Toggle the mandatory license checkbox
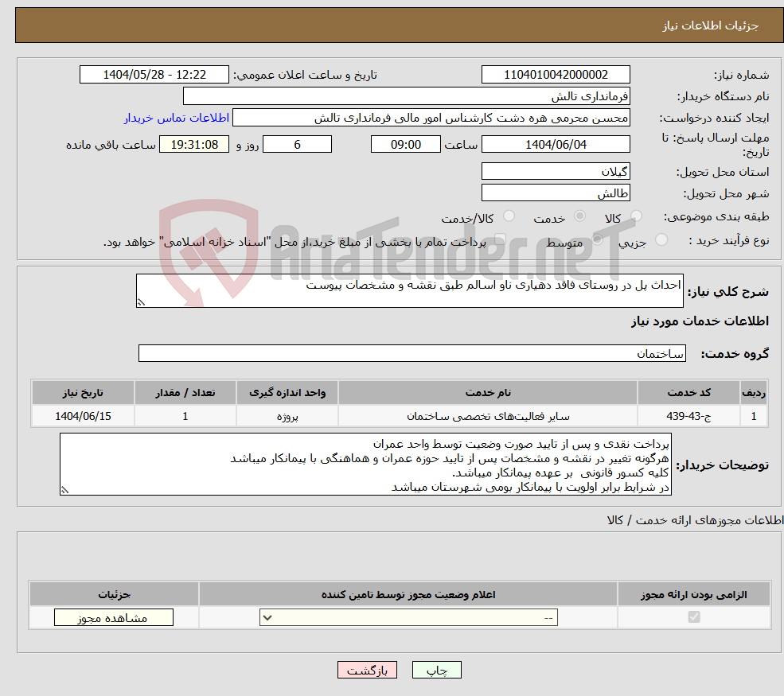The width and height of the screenshot is (784, 696). coord(694,617)
